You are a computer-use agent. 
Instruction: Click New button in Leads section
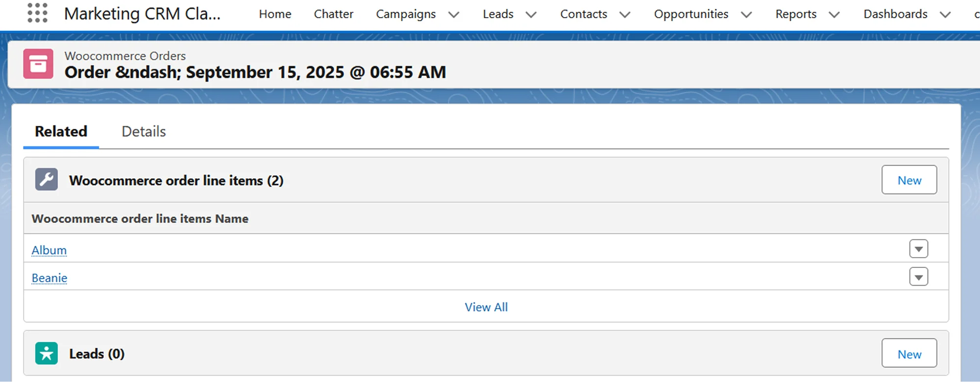coord(909,354)
